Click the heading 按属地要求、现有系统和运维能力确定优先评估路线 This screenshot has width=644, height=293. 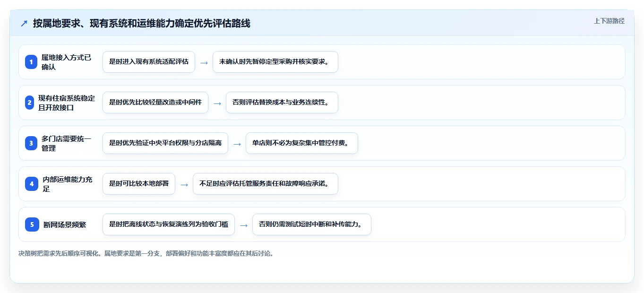(141, 24)
